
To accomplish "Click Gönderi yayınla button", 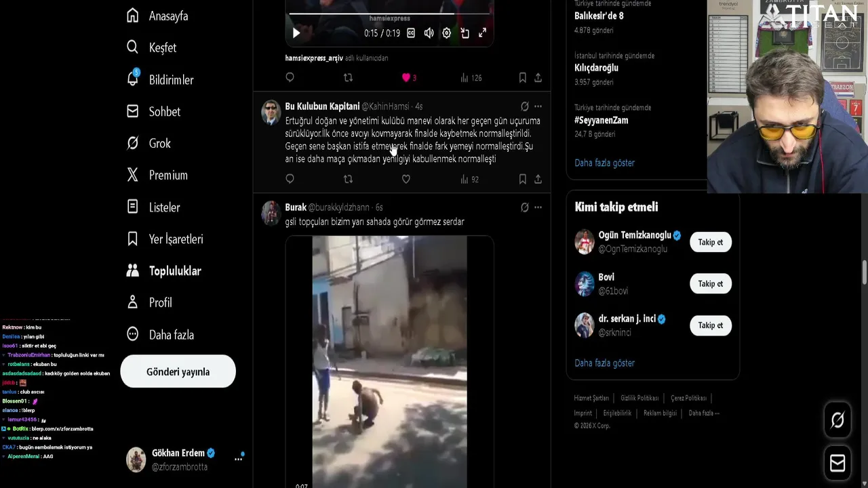I will point(178,371).
